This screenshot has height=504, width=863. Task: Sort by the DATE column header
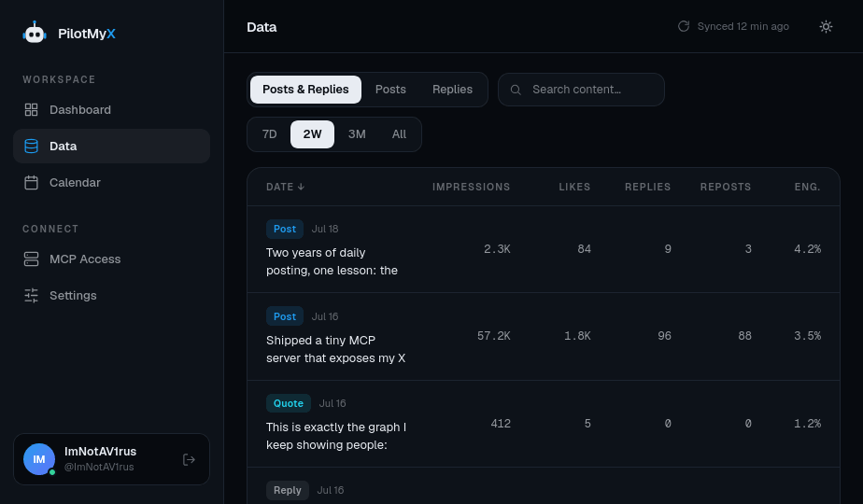tap(285, 187)
